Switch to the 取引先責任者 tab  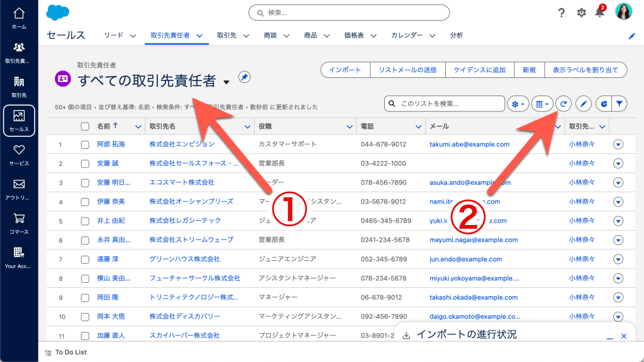pyautogui.click(x=170, y=35)
